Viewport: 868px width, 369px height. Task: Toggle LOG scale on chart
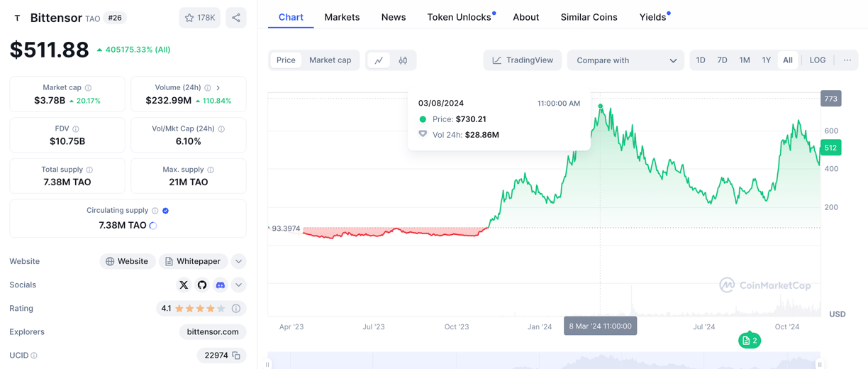(x=818, y=60)
